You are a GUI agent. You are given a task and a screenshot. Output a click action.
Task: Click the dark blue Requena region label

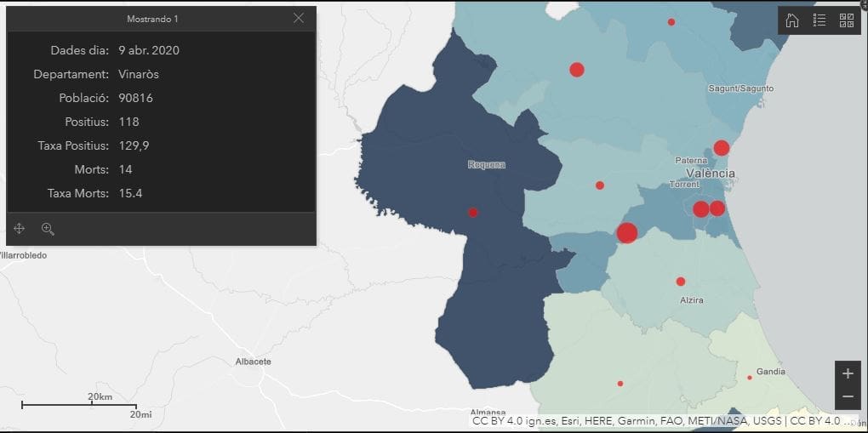click(487, 165)
